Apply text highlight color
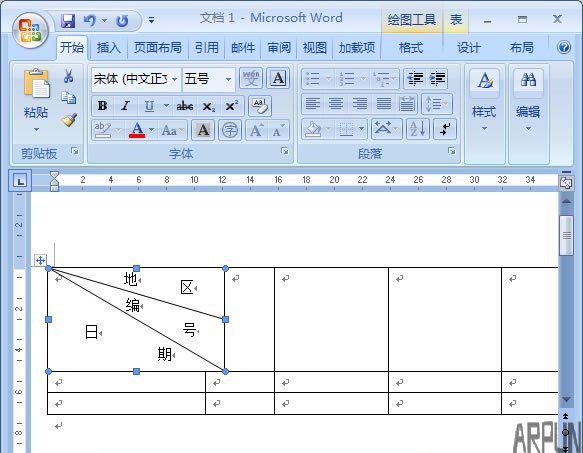The height and width of the screenshot is (453, 583). click(x=103, y=130)
